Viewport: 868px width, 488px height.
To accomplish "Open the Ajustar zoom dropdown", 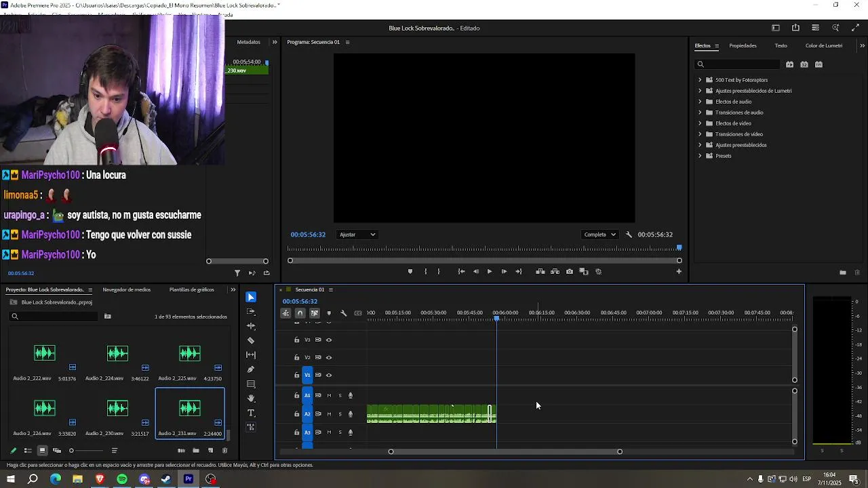I will (x=357, y=235).
